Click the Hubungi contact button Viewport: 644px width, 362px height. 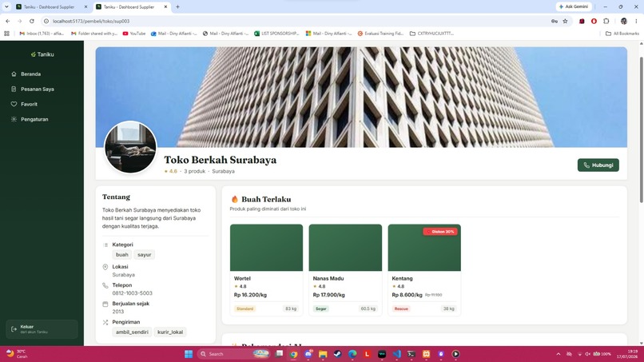[598, 165]
